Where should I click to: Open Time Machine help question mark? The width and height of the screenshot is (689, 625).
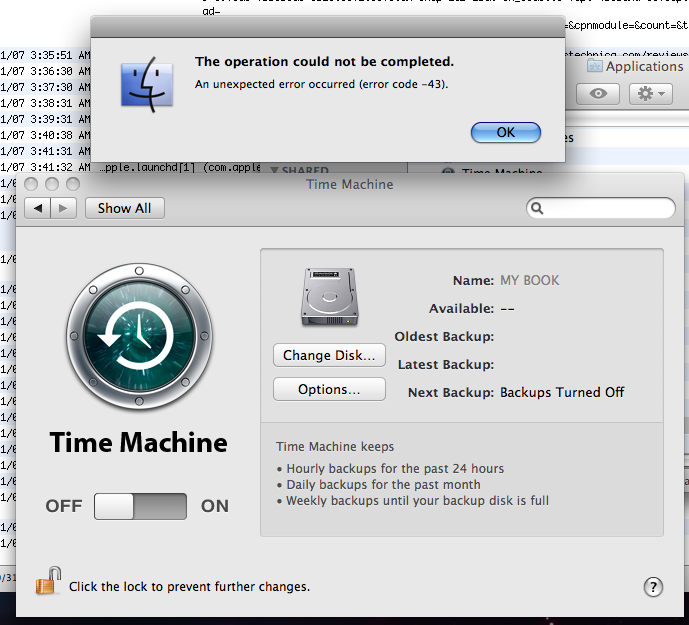click(x=653, y=587)
